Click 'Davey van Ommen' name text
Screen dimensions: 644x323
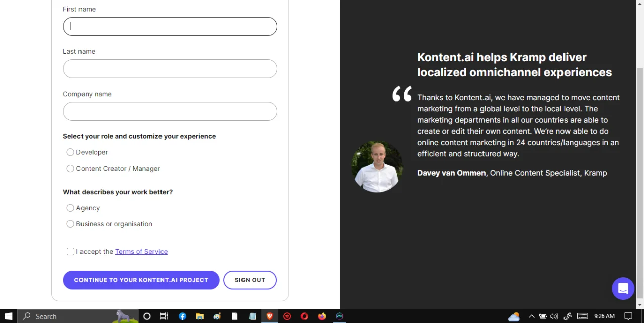click(451, 173)
